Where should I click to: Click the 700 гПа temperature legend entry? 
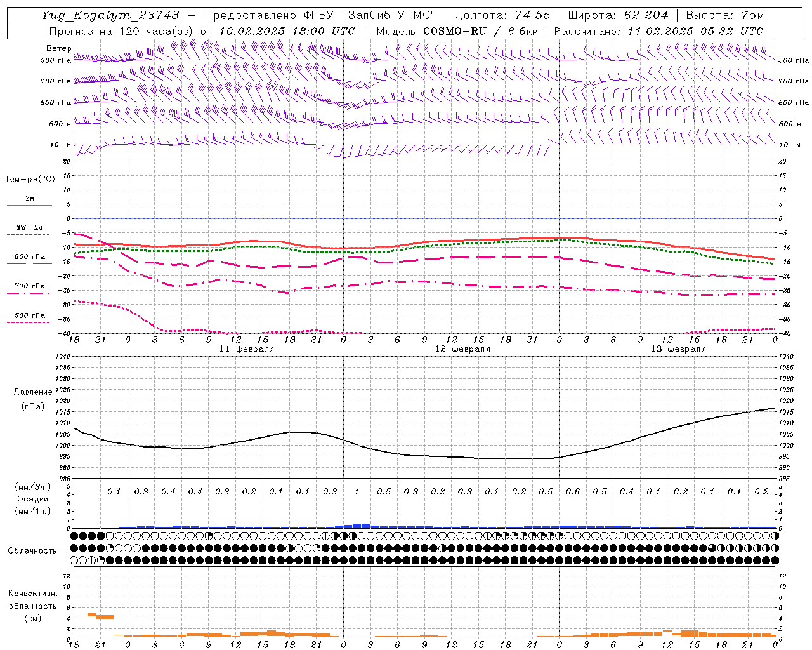30,286
